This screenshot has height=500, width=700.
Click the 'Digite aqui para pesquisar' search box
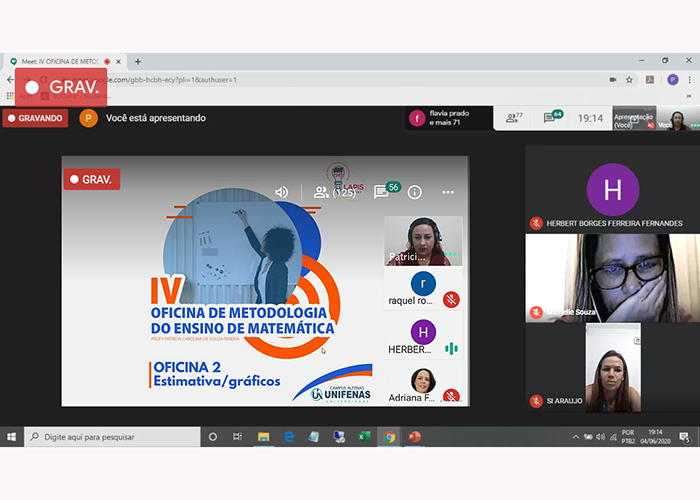click(112, 437)
